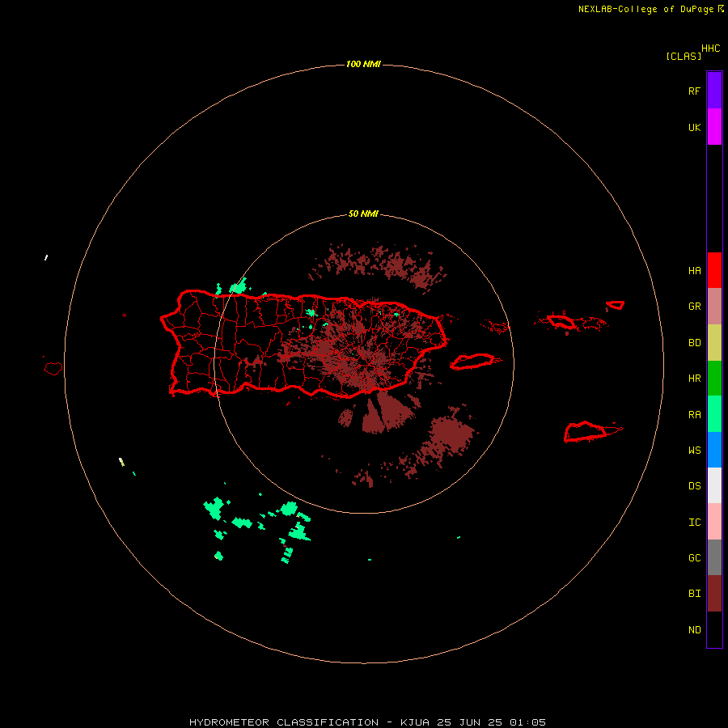Click the Hydrometeor Classification KJUA caption
Image resolution: width=728 pixels, height=728 pixels.
pos(367,722)
